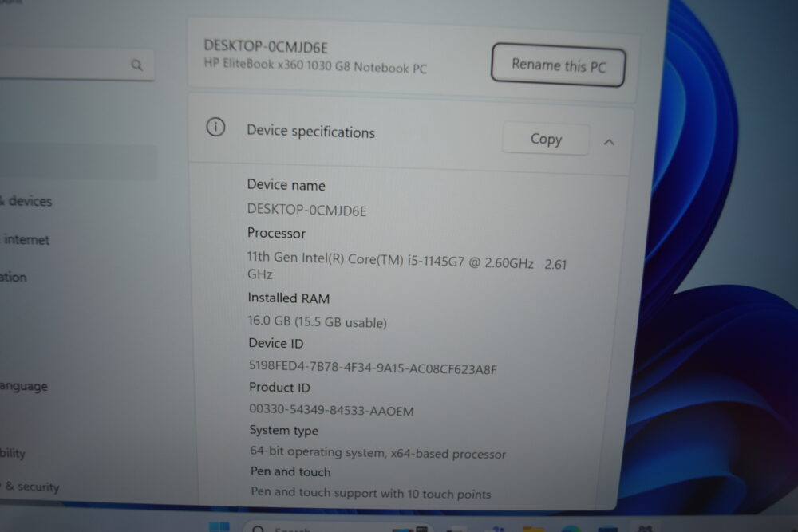Click the 'Product ID' label
This screenshot has width=798, height=532.
pyautogui.click(x=279, y=388)
